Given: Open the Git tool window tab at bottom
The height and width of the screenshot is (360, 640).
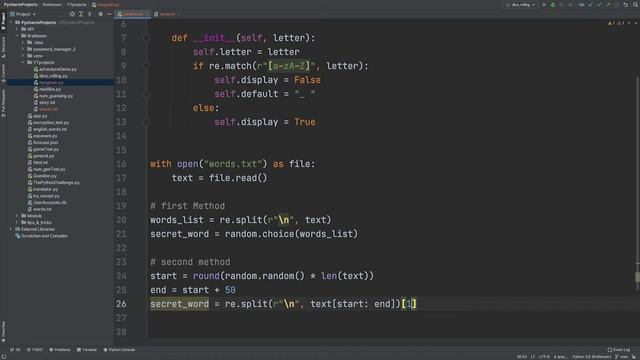Looking at the screenshot, I should [16, 350].
